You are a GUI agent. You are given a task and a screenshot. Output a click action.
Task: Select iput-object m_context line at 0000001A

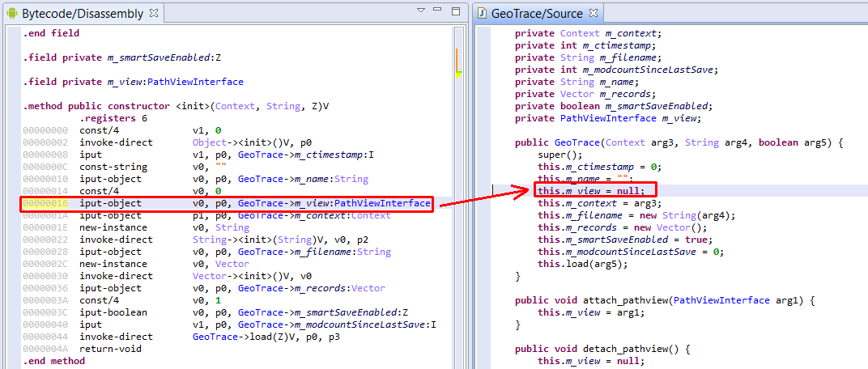206,216
